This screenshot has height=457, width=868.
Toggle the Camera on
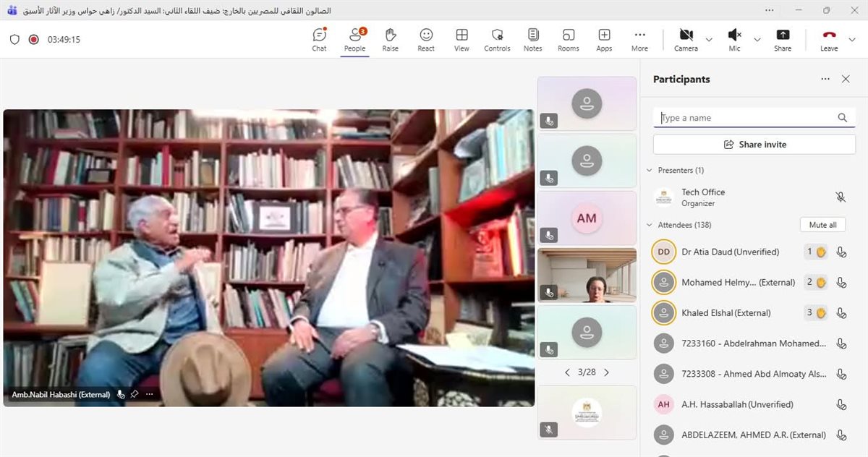686,40
